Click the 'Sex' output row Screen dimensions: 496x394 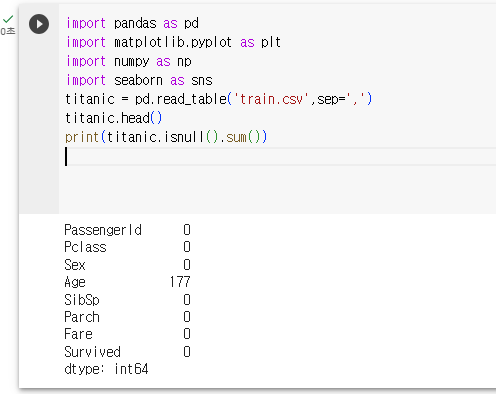click(127, 265)
